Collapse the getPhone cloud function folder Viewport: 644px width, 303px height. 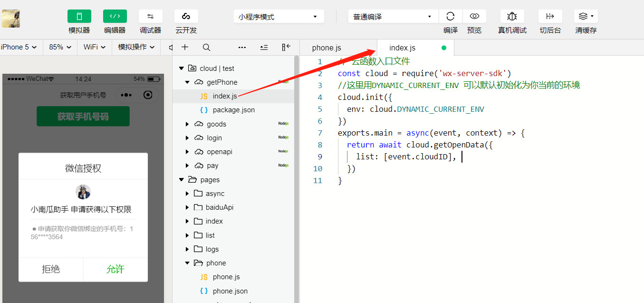187,82
